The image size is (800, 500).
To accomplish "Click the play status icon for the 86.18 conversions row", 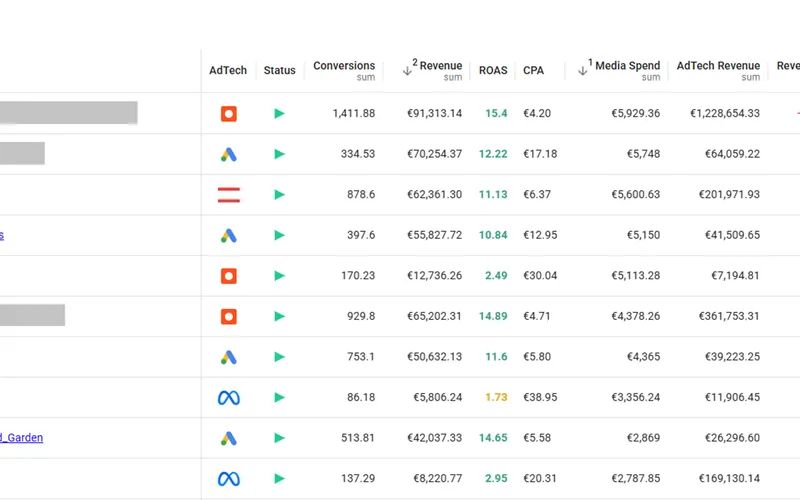I will click(x=279, y=397).
